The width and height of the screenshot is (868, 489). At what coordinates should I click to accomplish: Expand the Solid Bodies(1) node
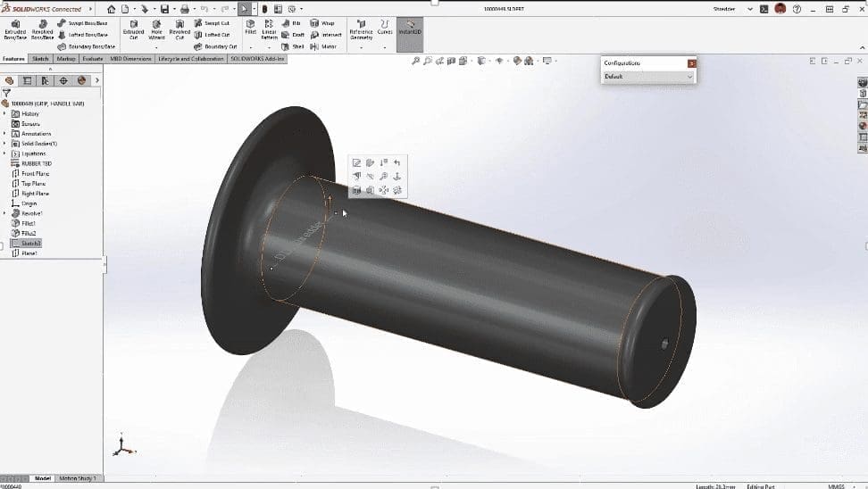(5, 144)
